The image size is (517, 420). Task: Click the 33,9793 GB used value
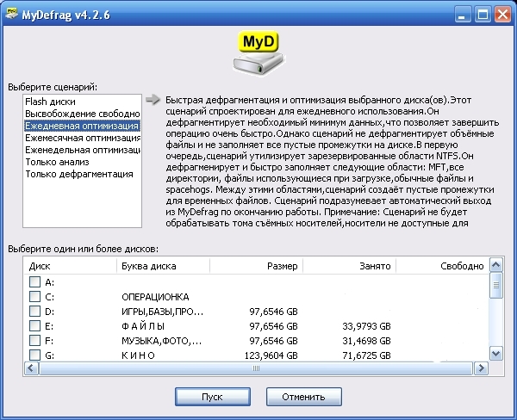coord(366,326)
